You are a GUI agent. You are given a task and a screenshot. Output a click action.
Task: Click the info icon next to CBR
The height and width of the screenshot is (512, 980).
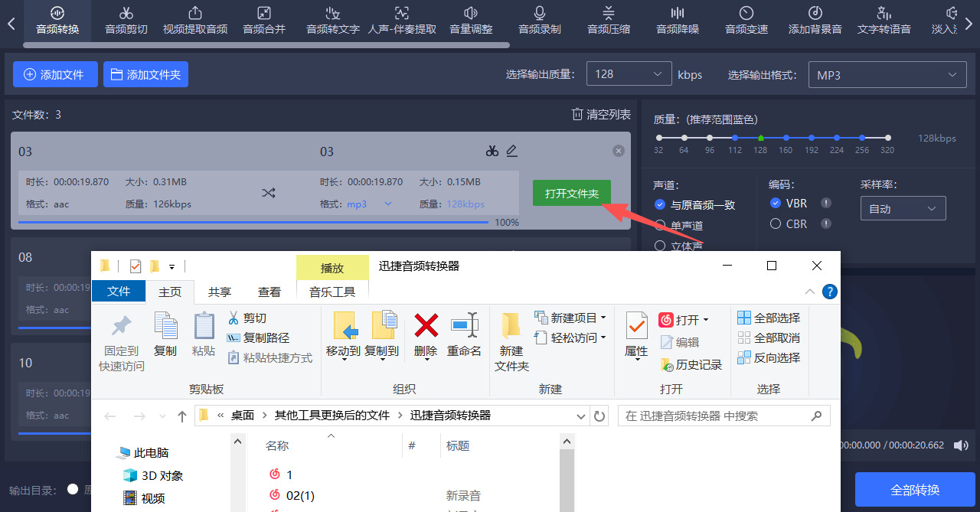(x=826, y=223)
